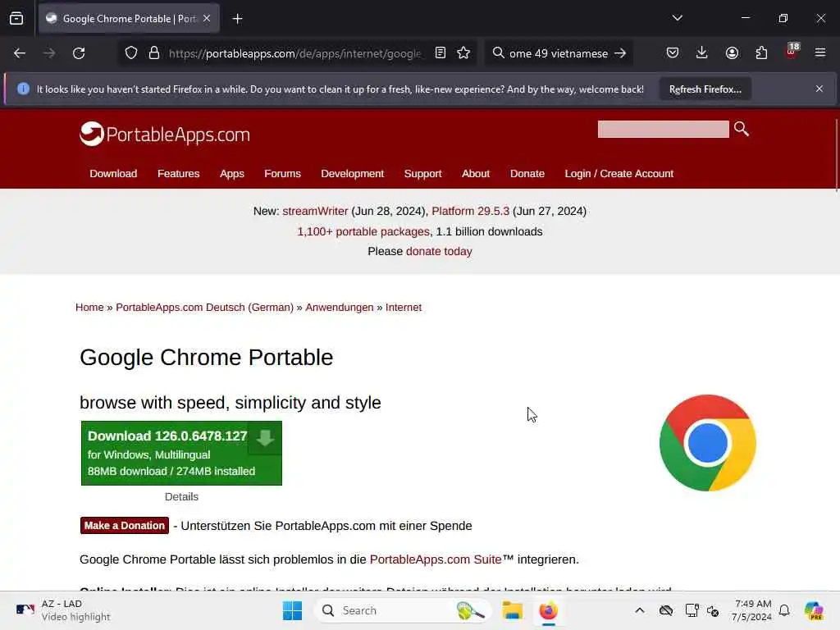
Task: Open the Features menu item
Action: 178,174
